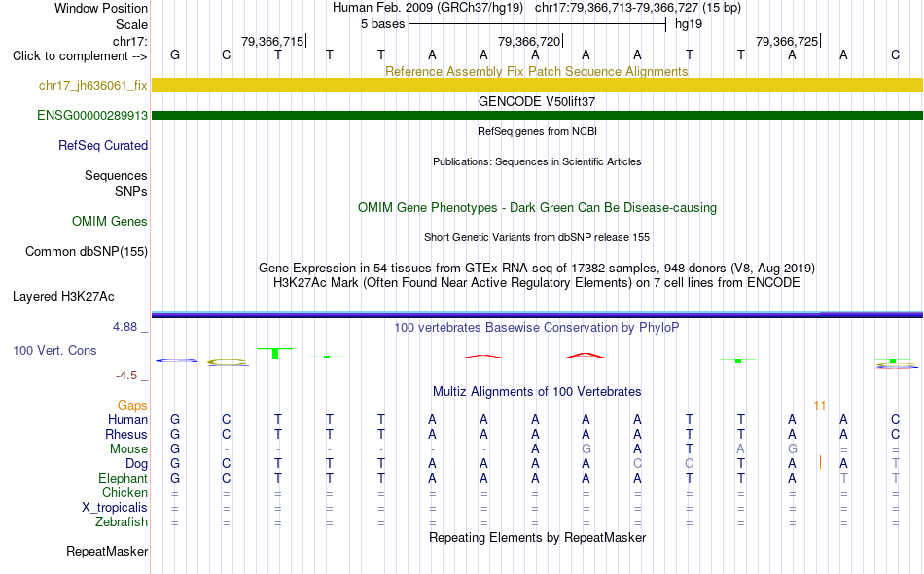Open Common dbSNP(155) track label

coord(87,252)
